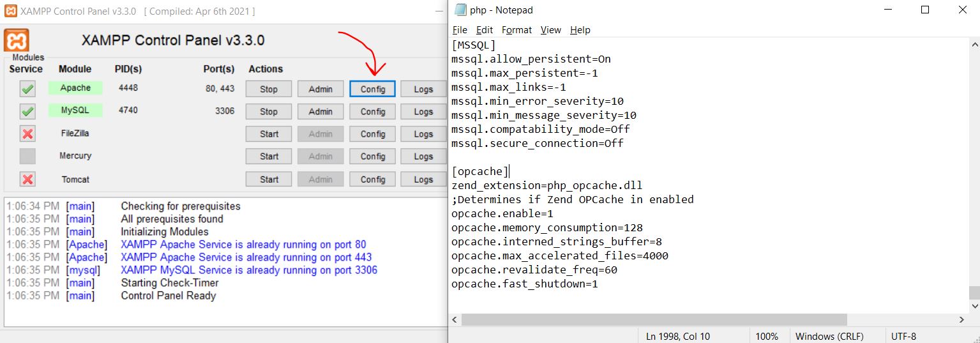The height and width of the screenshot is (343, 980).
Task: Toggle the Apache service checkbox
Action: tap(27, 89)
